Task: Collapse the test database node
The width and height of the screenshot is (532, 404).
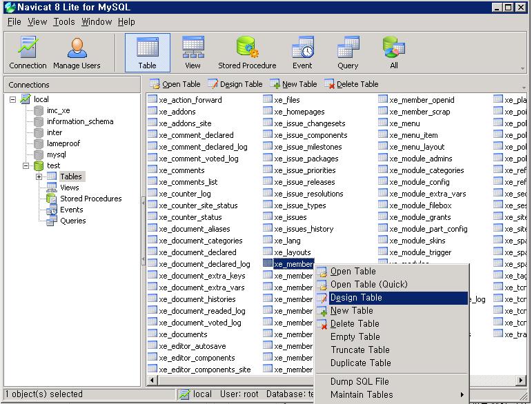Action: coord(26,165)
